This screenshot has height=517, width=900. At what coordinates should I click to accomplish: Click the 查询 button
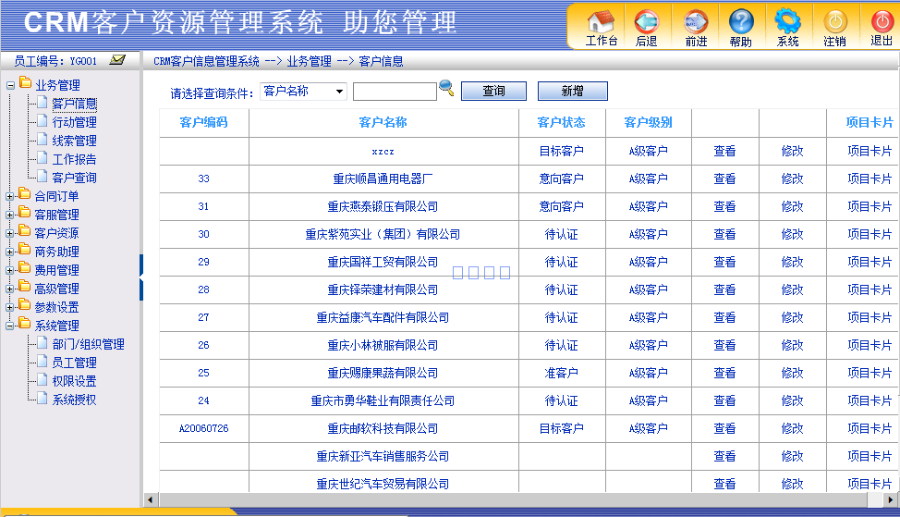point(494,91)
